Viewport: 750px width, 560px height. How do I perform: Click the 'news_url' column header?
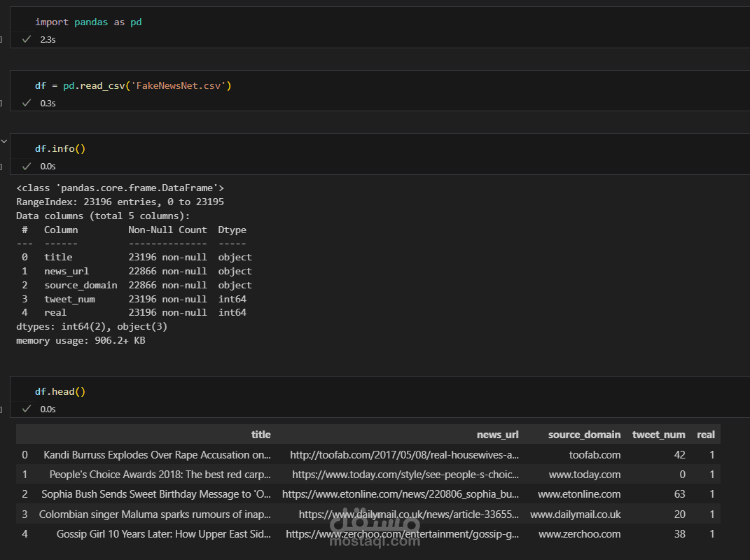(x=497, y=435)
